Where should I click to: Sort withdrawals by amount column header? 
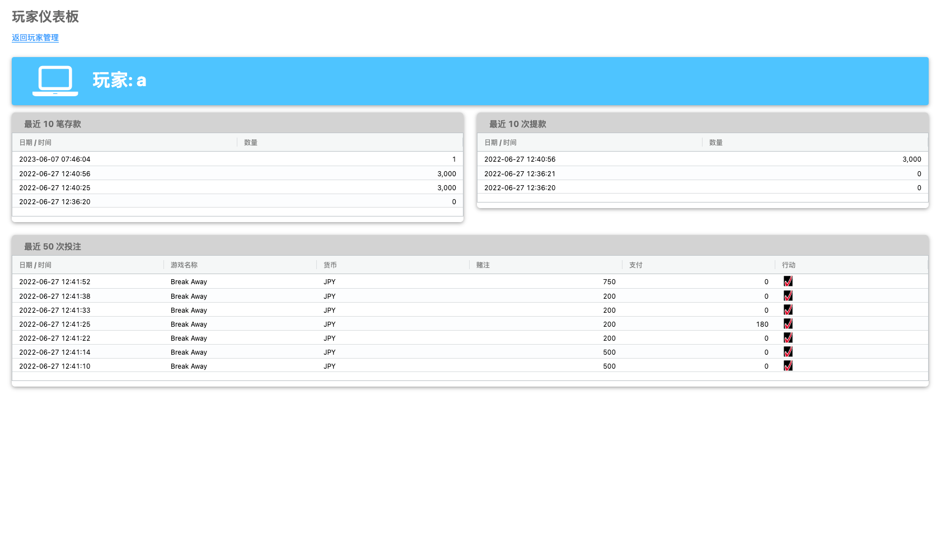pyautogui.click(x=716, y=143)
